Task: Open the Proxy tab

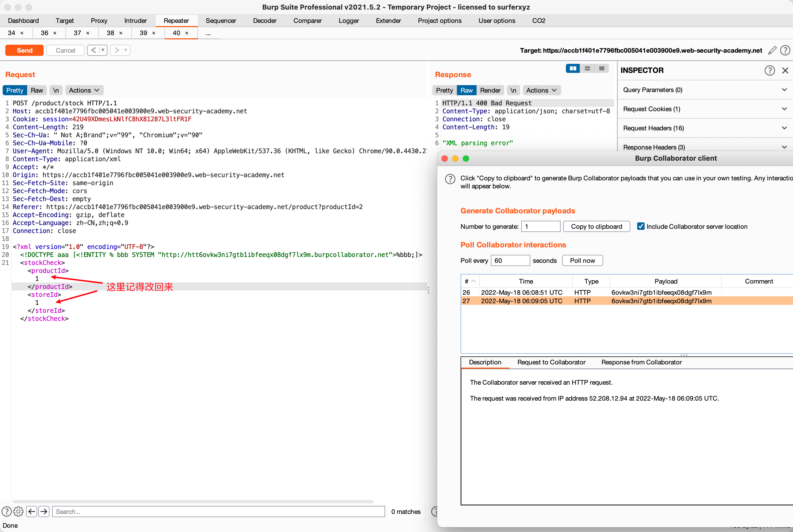Action: coord(99,21)
